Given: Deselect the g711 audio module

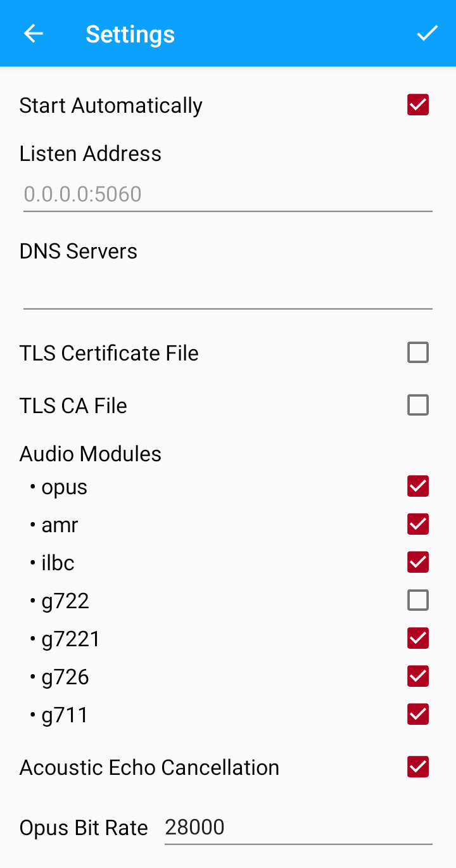Looking at the screenshot, I should (x=418, y=714).
